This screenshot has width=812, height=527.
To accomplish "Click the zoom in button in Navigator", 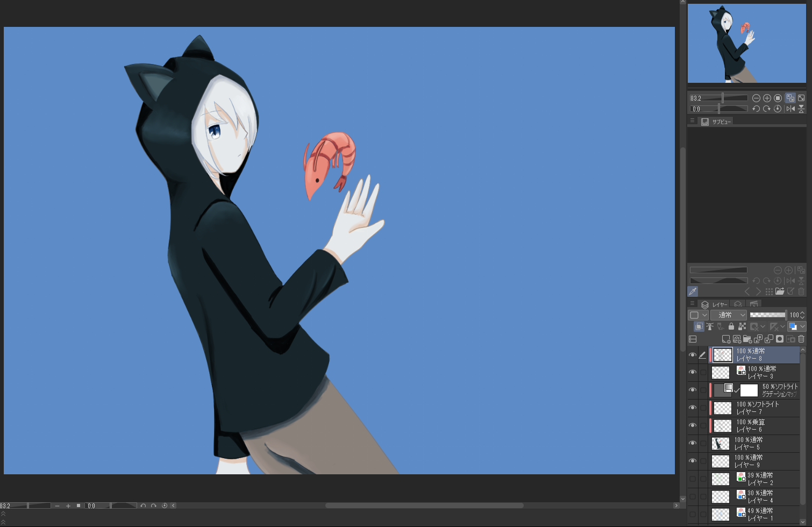I will coord(767,98).
